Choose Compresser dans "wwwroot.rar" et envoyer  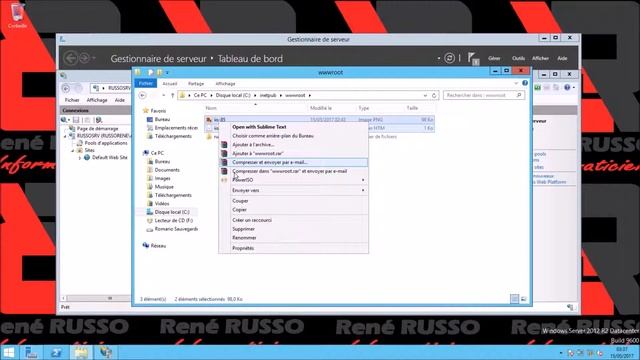tap(294, 171)
